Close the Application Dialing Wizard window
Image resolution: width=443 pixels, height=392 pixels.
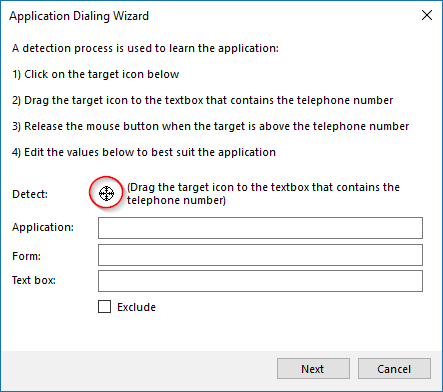tap(427, 15)
